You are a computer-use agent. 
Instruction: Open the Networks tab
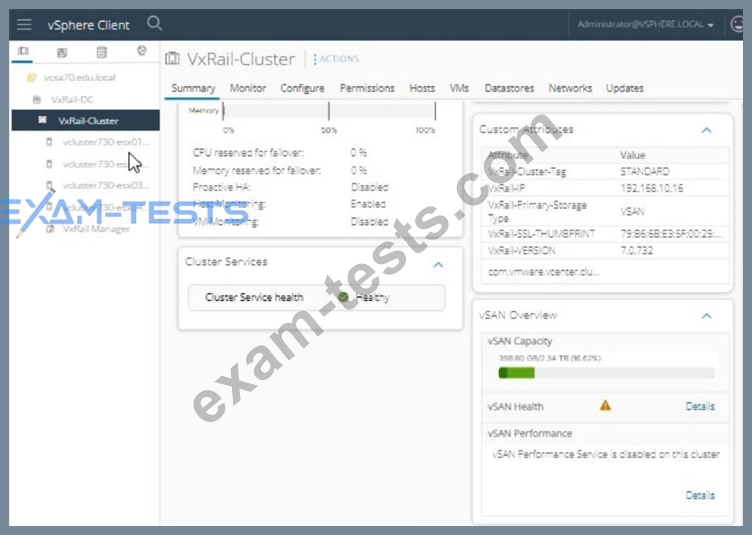(x=570, y=88)
